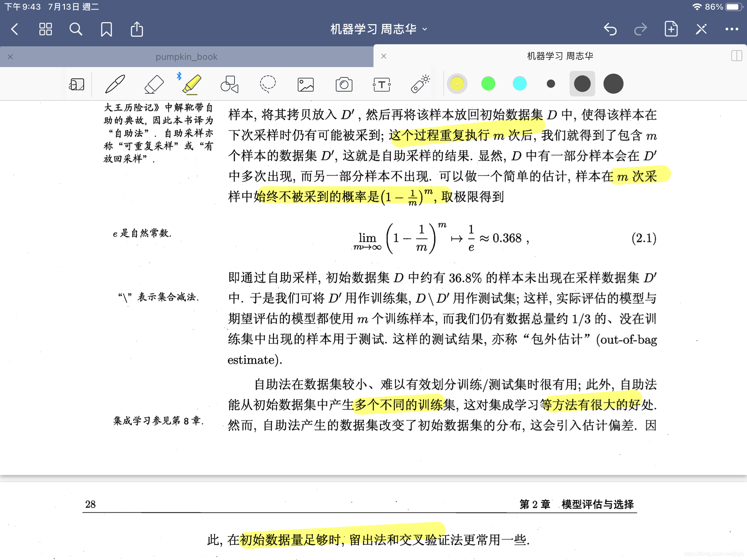Choose the green highlighter color
This screenshot has width=747, height=560.
click(x=488, y=84)
